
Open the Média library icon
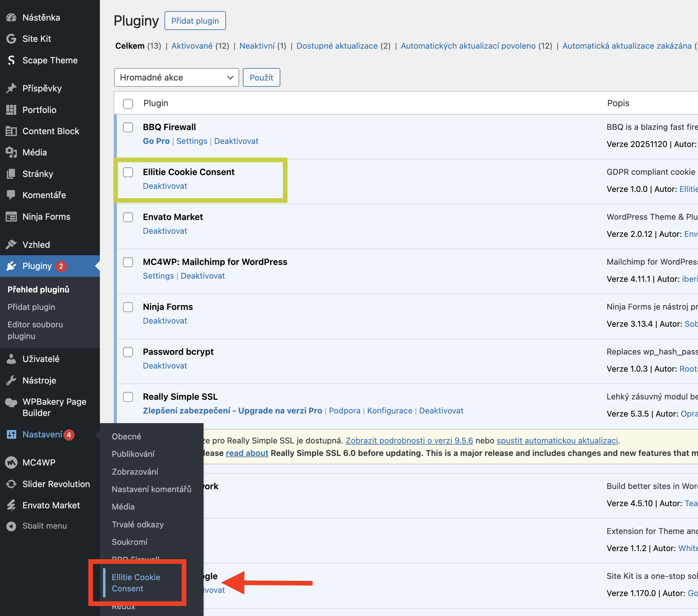11,152
